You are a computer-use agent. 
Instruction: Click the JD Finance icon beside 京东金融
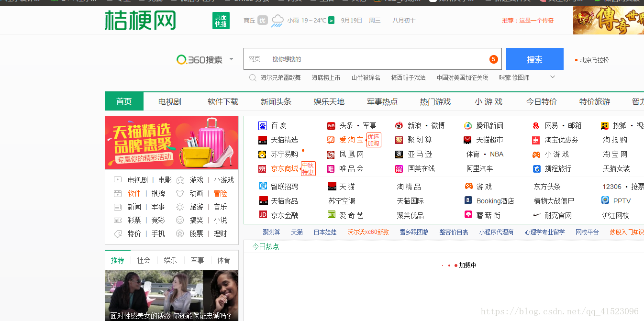point(263,215)
